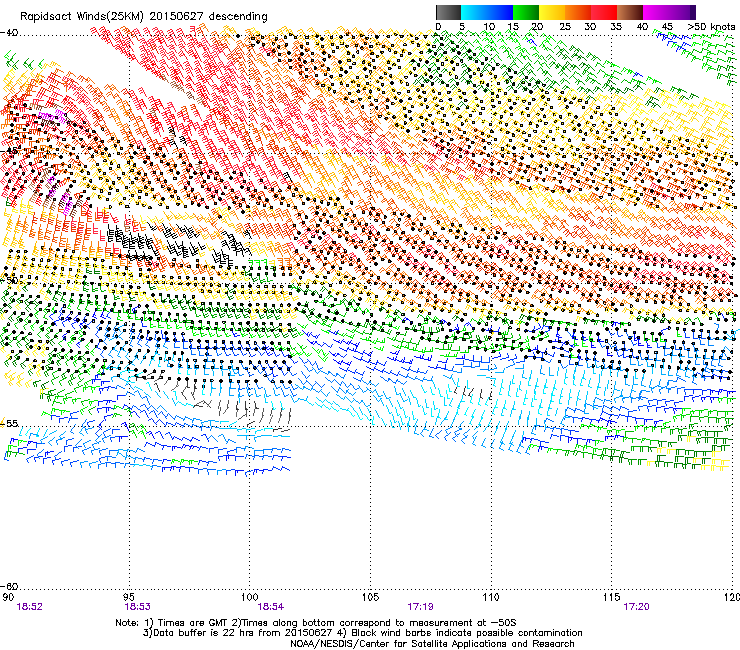Image resolution: width=740 pixels, height=650 pixels.
Task: Click the cyan-blue 5-15 knots legend segment
Action: (x=487, y=12)
